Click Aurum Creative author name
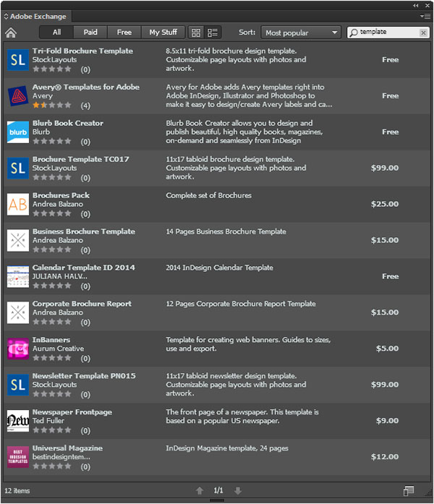Viewport: 434px width, 504px height. (x=58, y=349)
